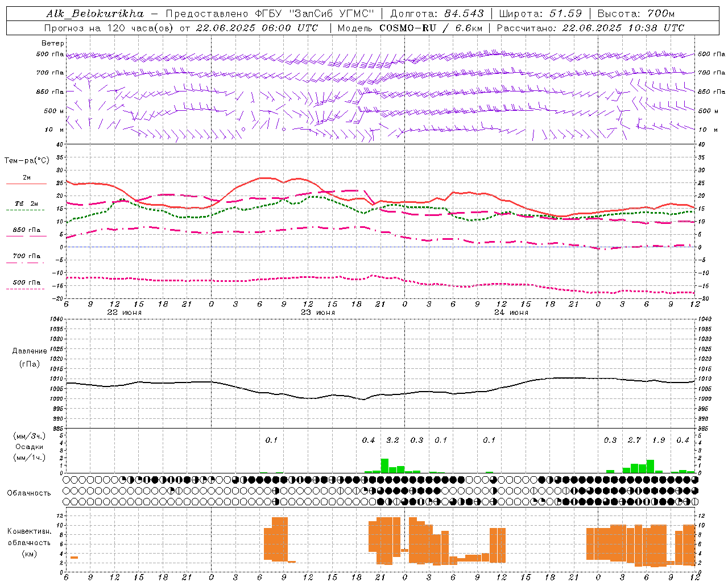Click the 850 гПа temperature legend entry
This screenshot has height=582, width=728.
[27, 230]
